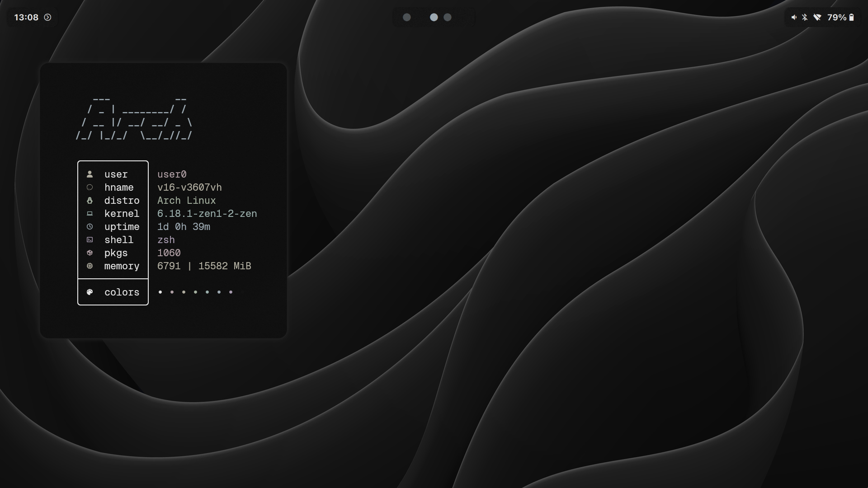Open the expander circle beside the 13:08 clock

click(47, 17)
